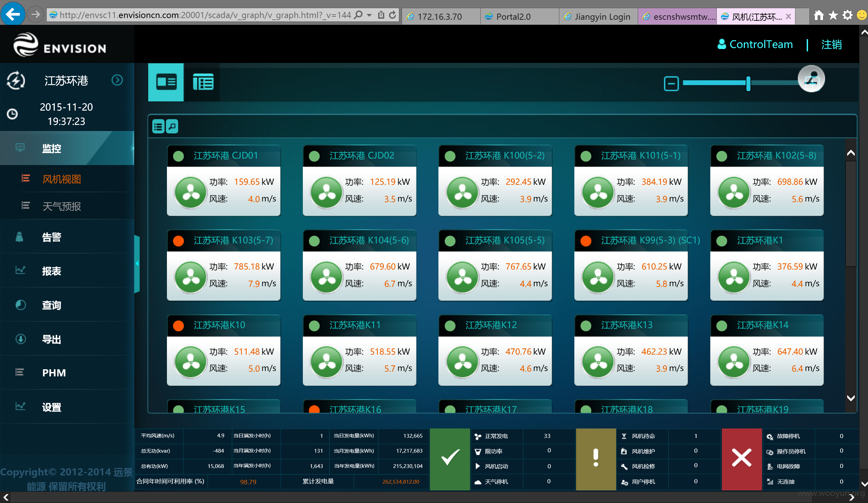Open turbine card 江苏环港 K100(5-2)
Image resolution: width=868 pixels, height=503 pixels.
(x=495, y=181)
